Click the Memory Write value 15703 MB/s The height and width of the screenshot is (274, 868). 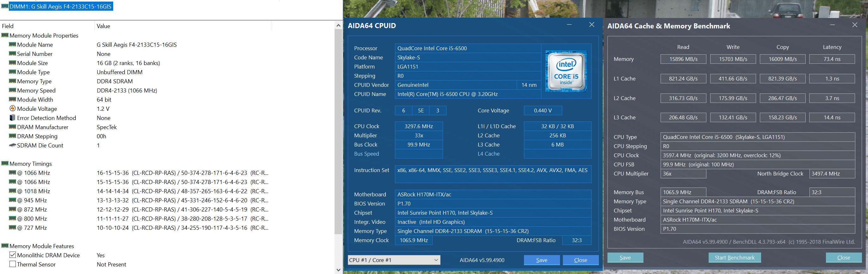(733, 59)
